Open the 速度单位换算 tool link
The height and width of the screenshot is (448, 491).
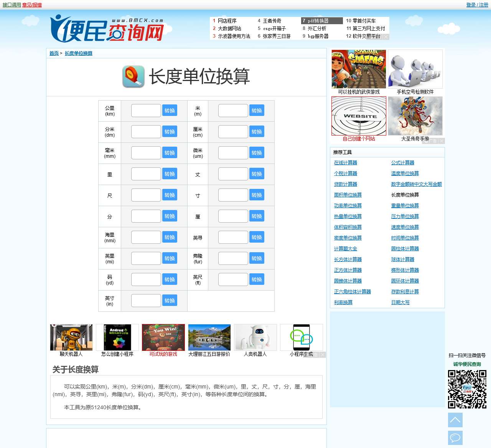(x=405, y=227)
